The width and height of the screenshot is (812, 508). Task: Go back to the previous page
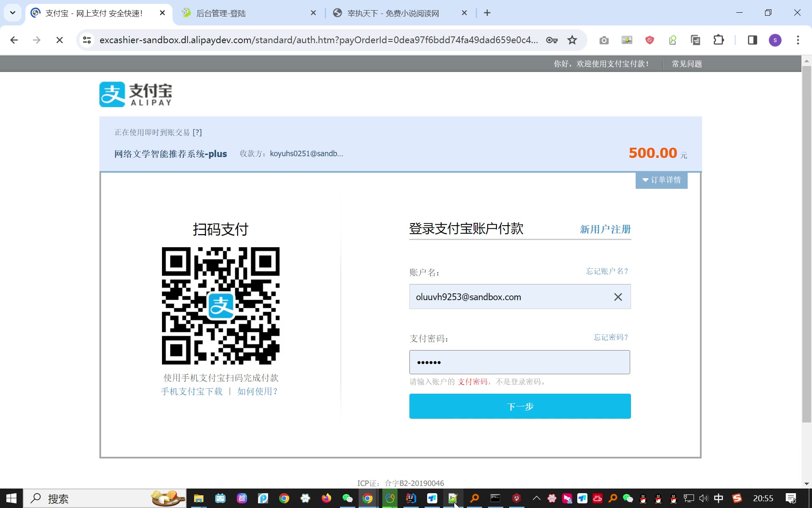(x=14, y=40)
